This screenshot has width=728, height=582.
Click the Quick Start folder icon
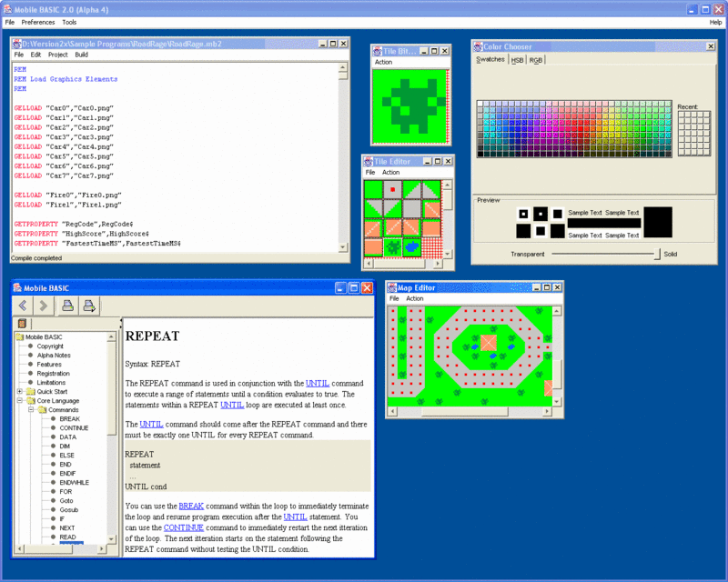31,391
